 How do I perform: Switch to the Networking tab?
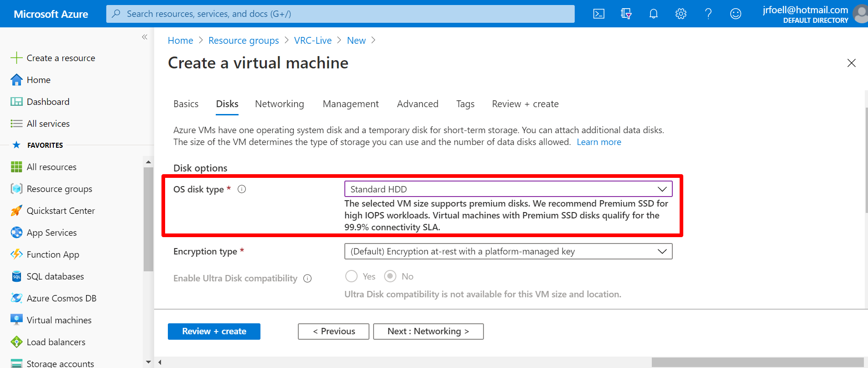280,104
